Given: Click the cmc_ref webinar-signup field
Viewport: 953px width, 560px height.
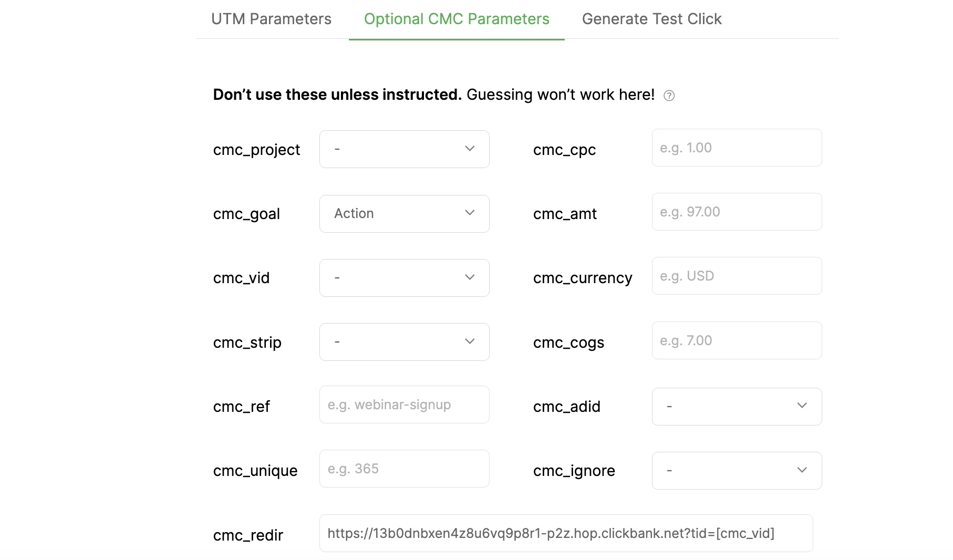Looking at the screenshot, I should click(x=404, y=405).
